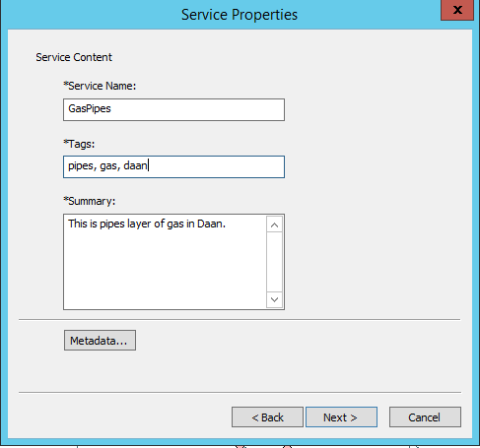The image size is (480, 448).
Task: Click the word GasPipes in Service Name
Action: (x=90, y=108)
